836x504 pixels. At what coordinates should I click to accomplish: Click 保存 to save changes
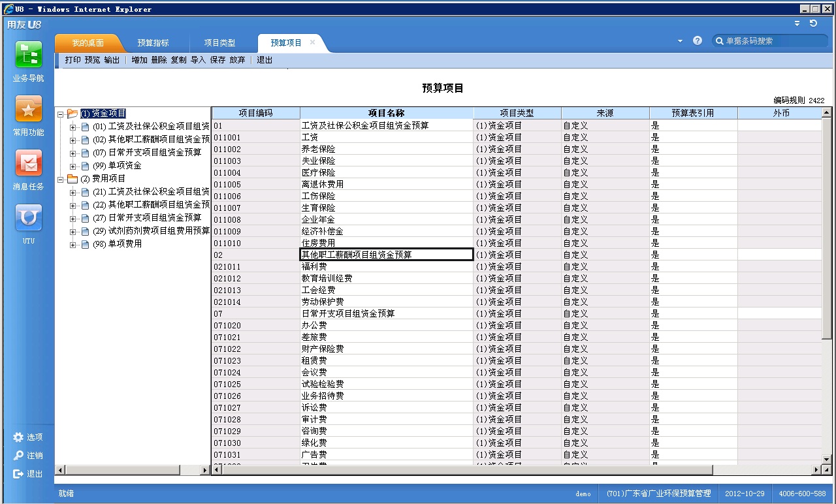point(217,60)
